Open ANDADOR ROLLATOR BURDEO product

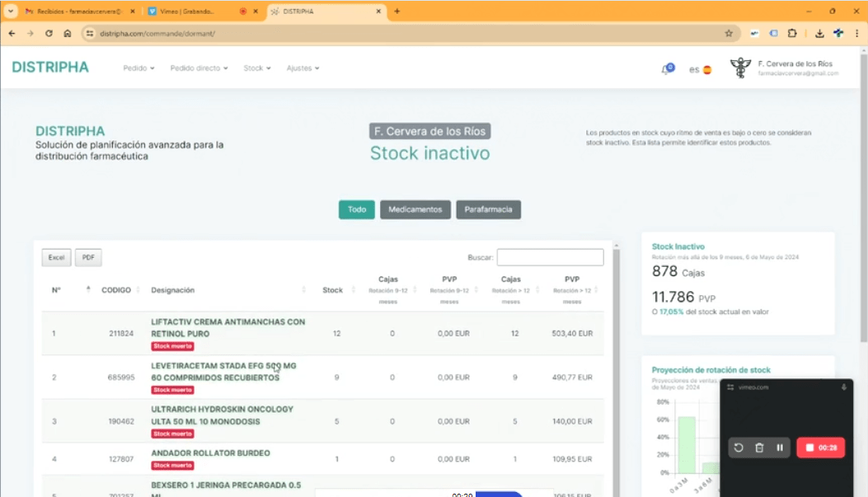[x=210, y=452]
